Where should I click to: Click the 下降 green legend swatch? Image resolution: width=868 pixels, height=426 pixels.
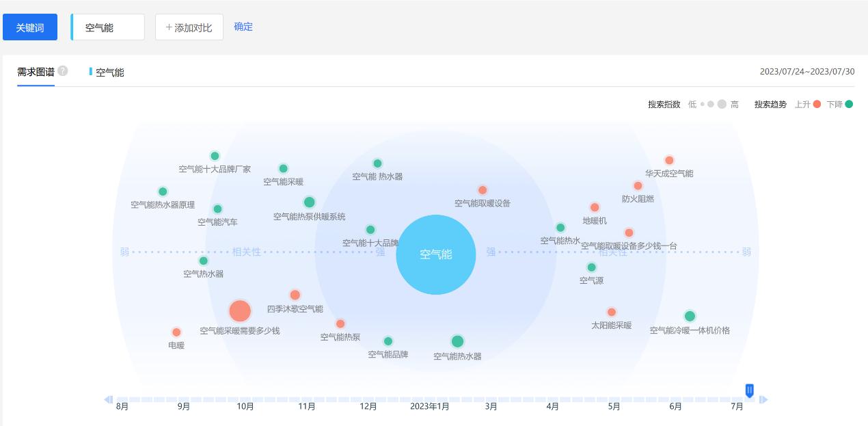click(849, 105)
